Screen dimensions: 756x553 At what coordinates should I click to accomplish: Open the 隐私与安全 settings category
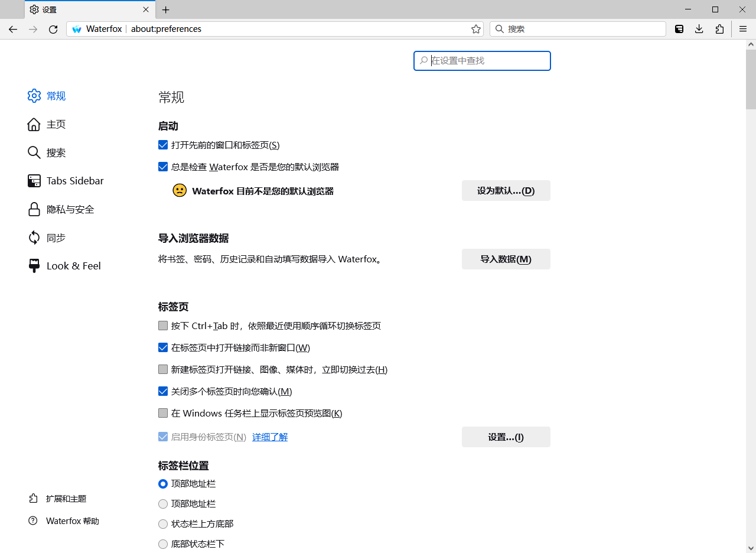(61, 209)
